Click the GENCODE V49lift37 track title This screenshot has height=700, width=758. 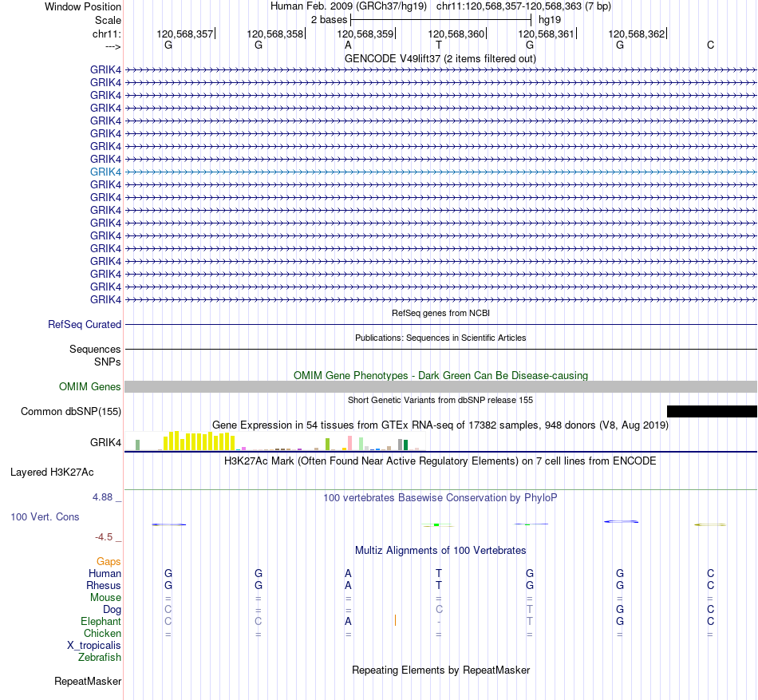click(x=440, y=58)
